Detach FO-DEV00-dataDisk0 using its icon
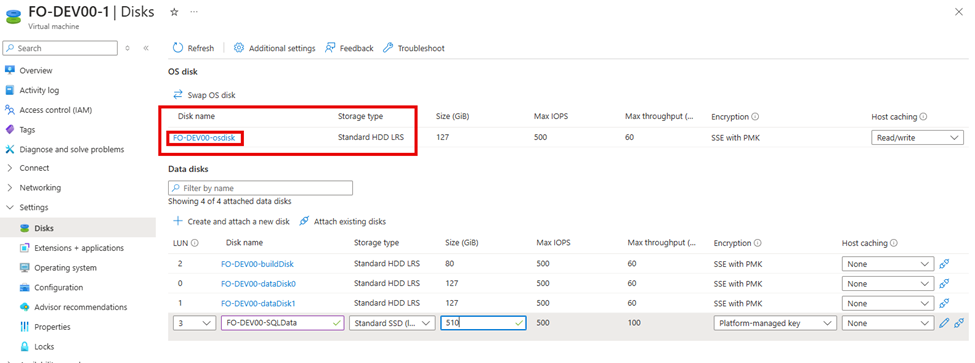The height and width of the screenshot is (363, 975). [944, 283]
